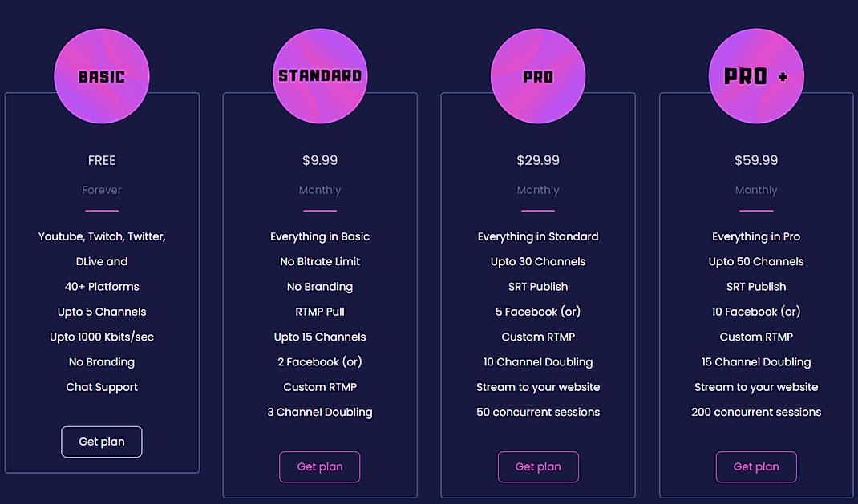The height and width of the screenshot is (504, 858).
Task: Click Everything in Standard in the PRO column
Action: [x=538, y=236]
